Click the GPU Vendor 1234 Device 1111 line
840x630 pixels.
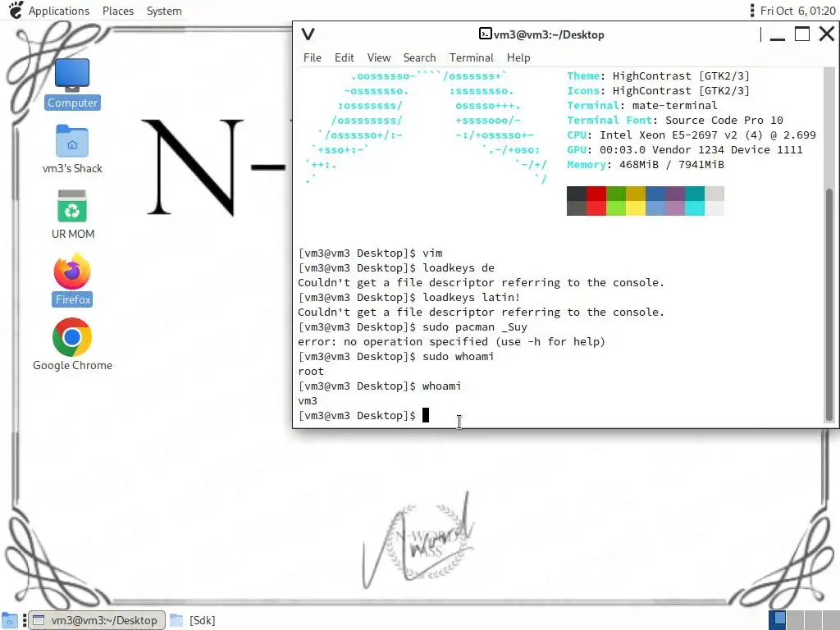pyautogui.click(x=685, y=150)
